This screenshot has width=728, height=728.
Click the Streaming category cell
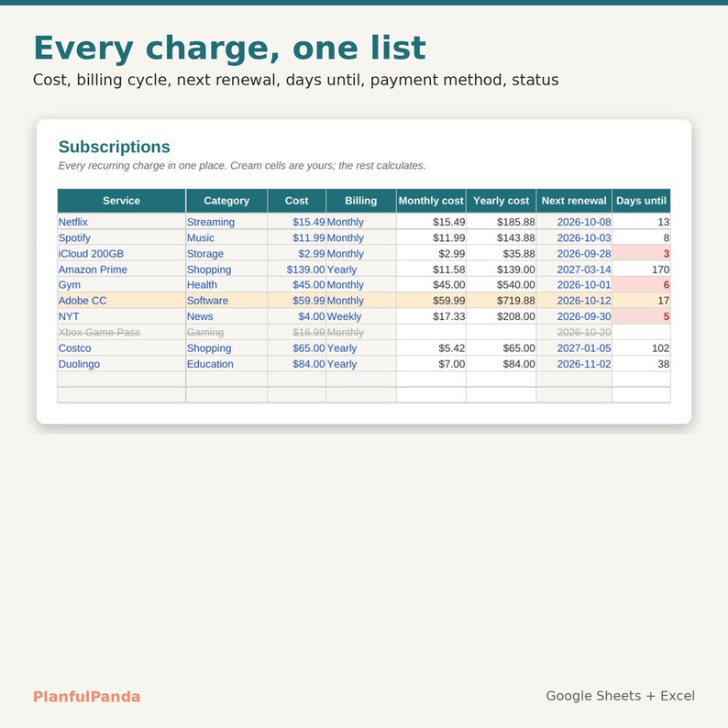226,222
